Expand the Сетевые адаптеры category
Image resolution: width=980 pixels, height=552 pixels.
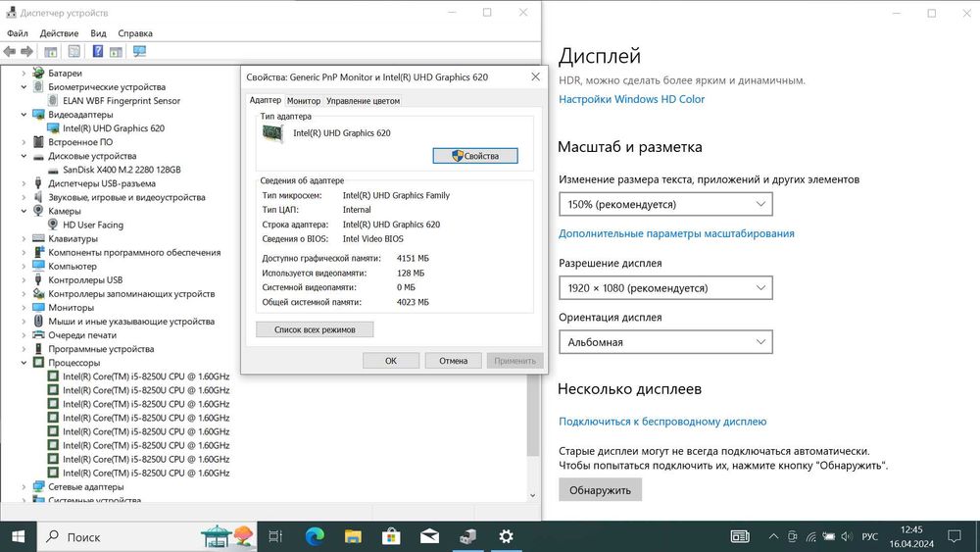(x=24, y=486)
